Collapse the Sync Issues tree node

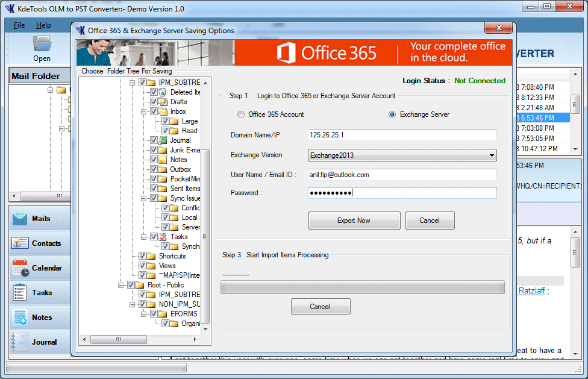[x=143, y=198]
